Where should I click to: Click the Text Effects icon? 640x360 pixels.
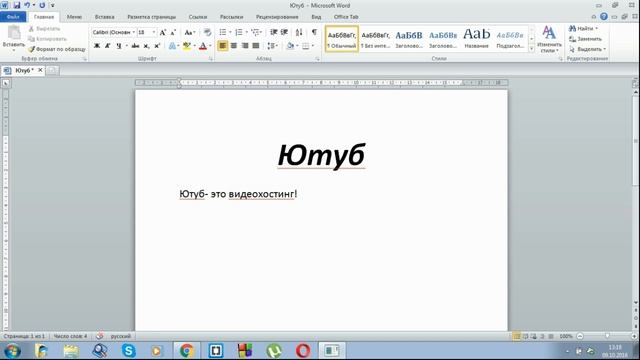[x=173, y=46]
